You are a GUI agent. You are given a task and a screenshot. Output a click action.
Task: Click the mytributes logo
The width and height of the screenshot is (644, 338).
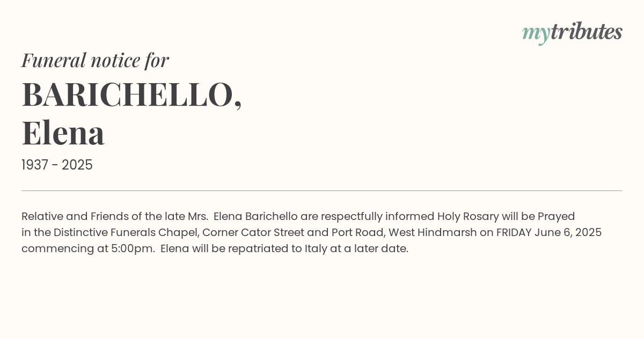pyautogui.click(x=572, y=33)
